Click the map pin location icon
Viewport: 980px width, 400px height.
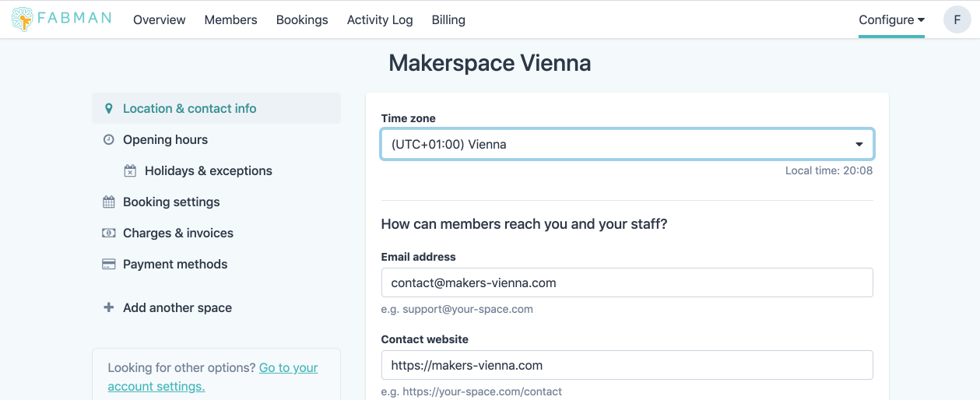109,109
